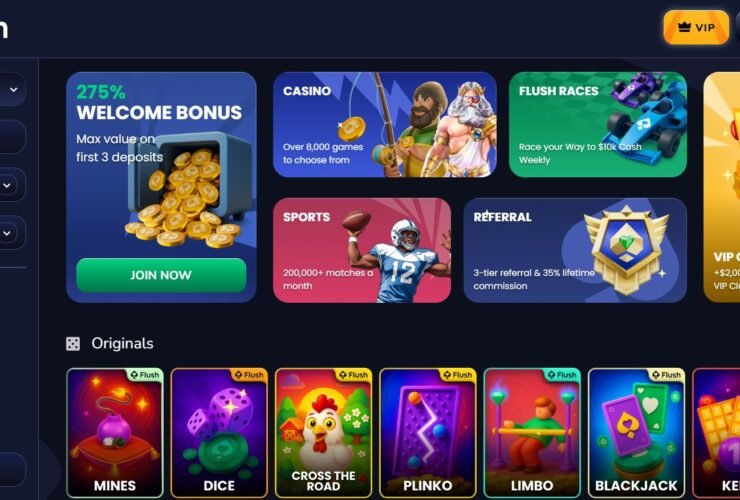Open the Flush Races promo card
The width and height of the screenshot is (740, 500).
point(598,125)
